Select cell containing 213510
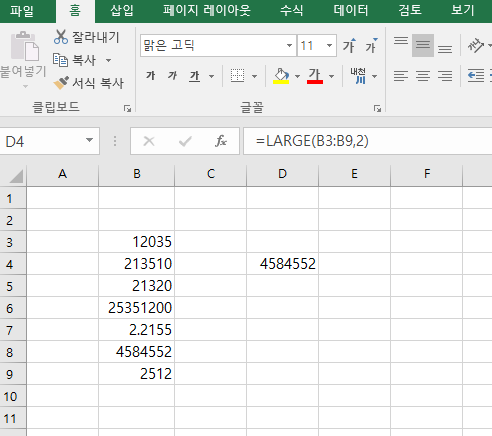Image resolution: width=492 pixels, height=436 pixels. coord(137,264)
